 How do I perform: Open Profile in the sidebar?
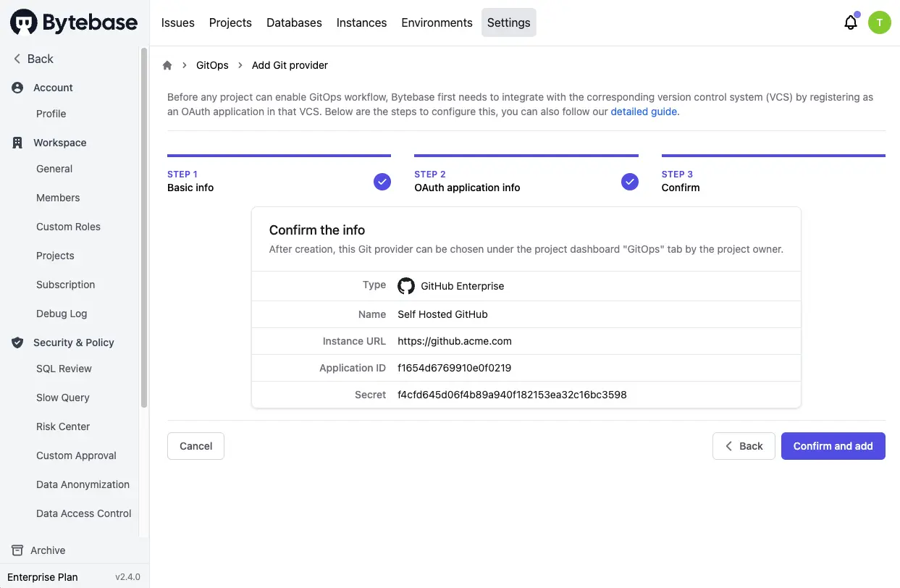pyautogui.click(x=51, y=114)
